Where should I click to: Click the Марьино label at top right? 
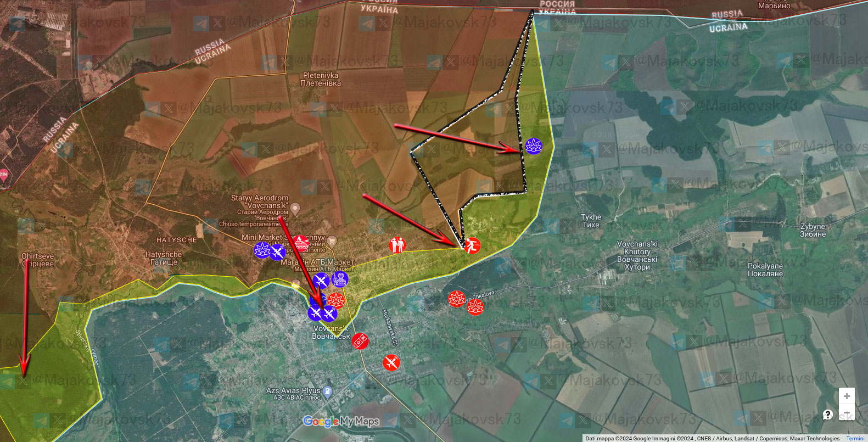point(774,5)
